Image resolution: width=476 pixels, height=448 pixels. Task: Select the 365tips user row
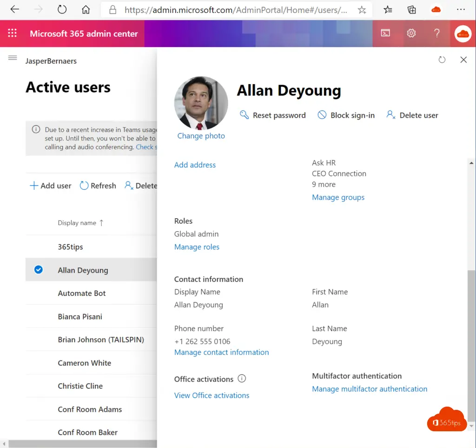click(x=91, y=247)
